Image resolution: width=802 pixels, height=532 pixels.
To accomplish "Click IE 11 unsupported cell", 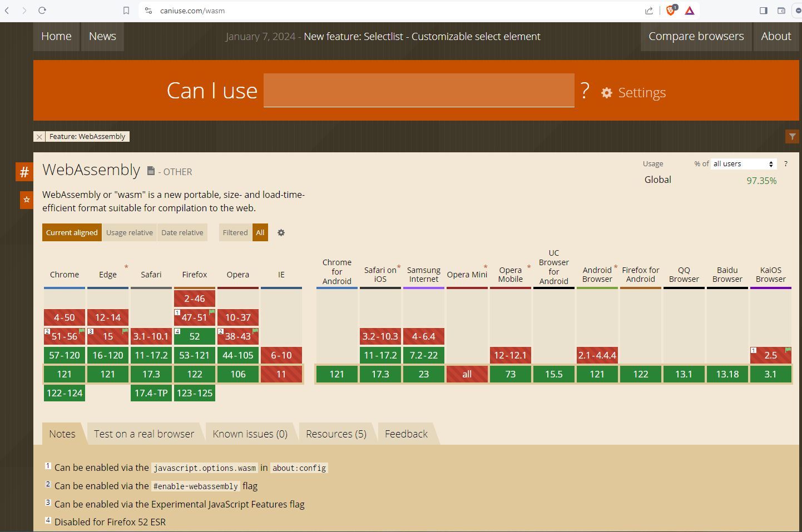I will (x=281, y=374).
